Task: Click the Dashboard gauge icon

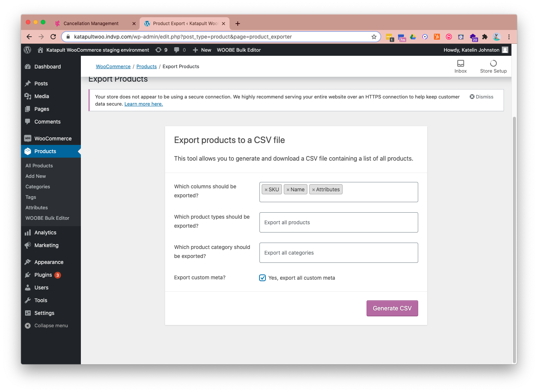Action: coord(28,67)
